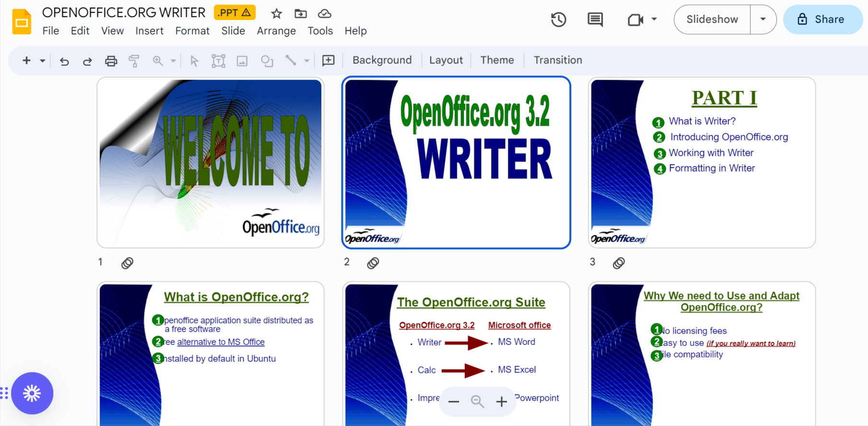Start the Slideshow

tap(712, 20)
